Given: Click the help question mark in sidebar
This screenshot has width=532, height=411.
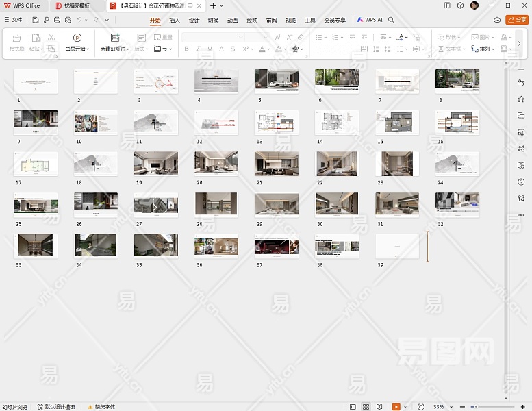Looking at the screenshot, I should pos(521,182).
